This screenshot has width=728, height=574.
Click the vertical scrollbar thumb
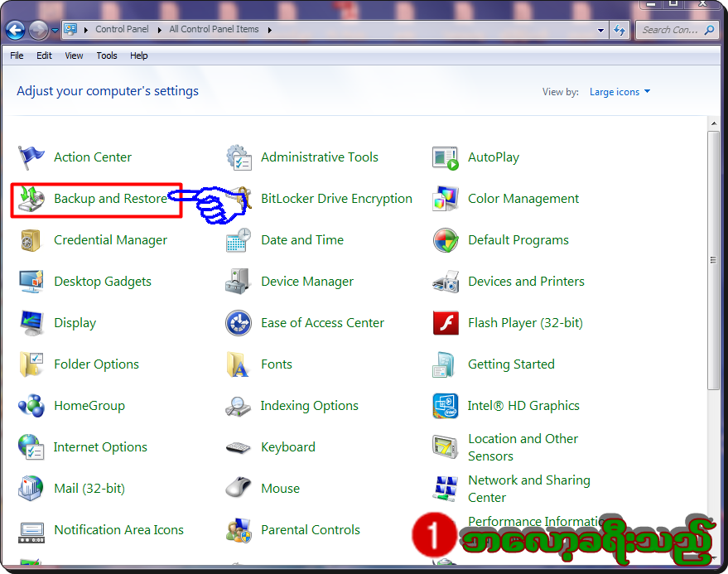(x=713, y=260)
